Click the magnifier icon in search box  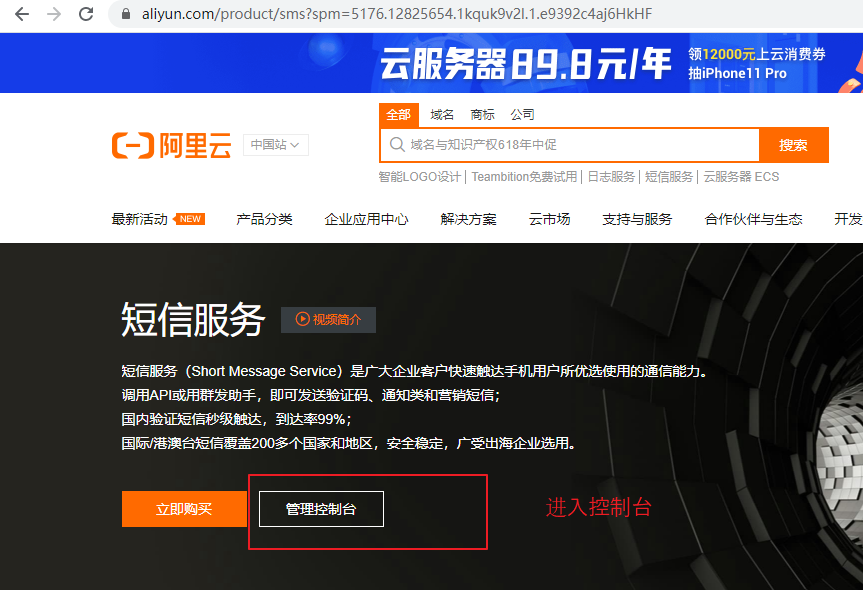click(396, 144)
